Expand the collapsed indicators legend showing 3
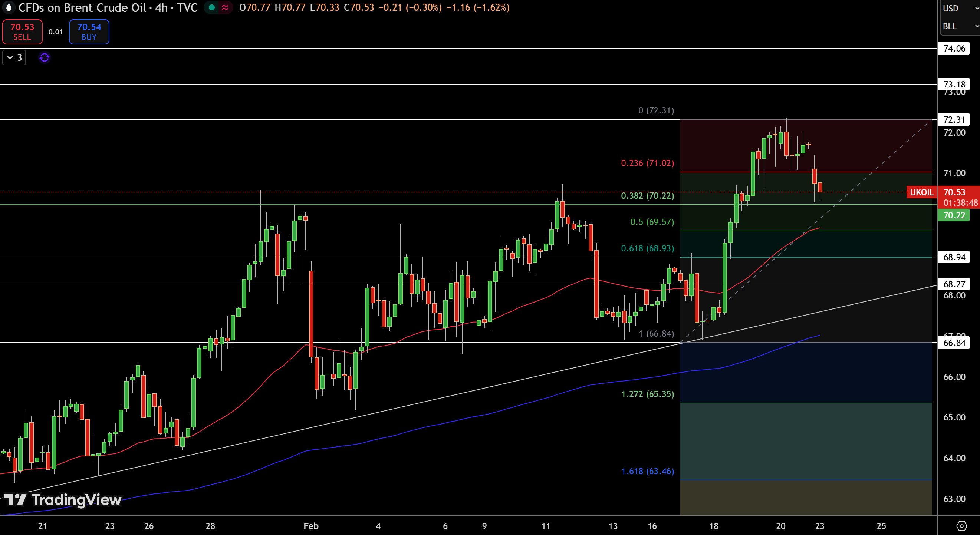The image size is (980, 535). click(14, 57)
